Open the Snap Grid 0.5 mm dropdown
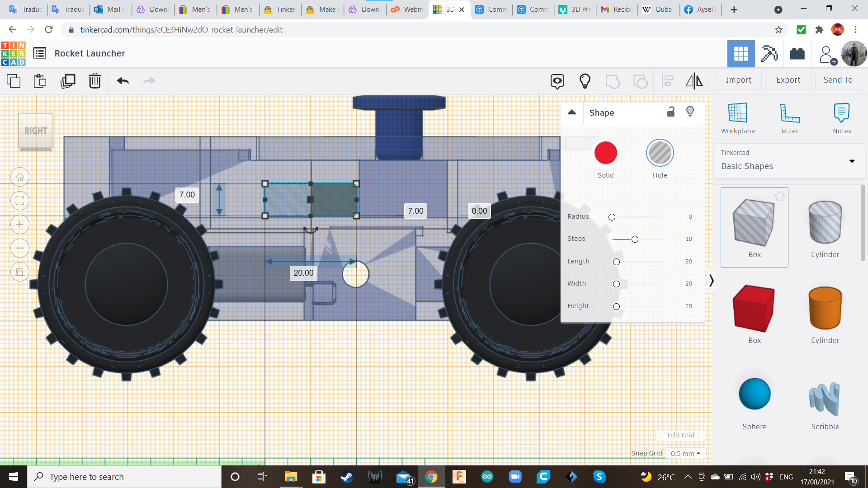The height and width of the screenshot is (488, 868). [x=685, y=453]
